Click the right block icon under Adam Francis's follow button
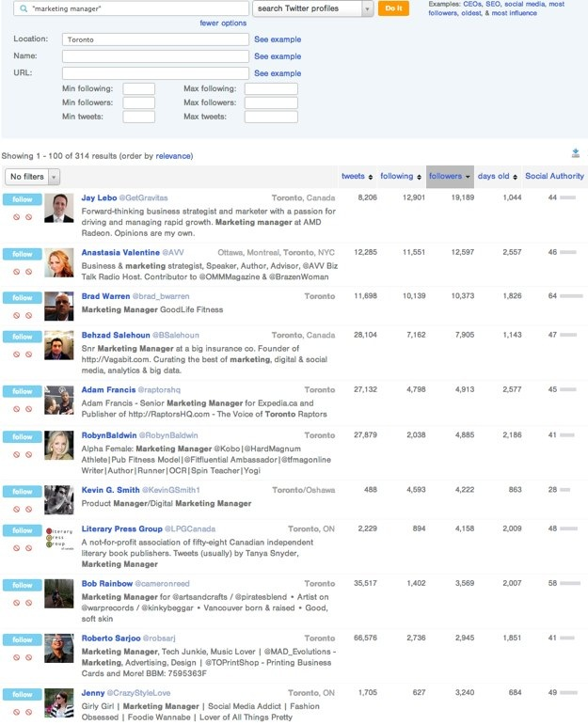Image resolution: width=588 pixels, height=725 pixels. (28, 407)
